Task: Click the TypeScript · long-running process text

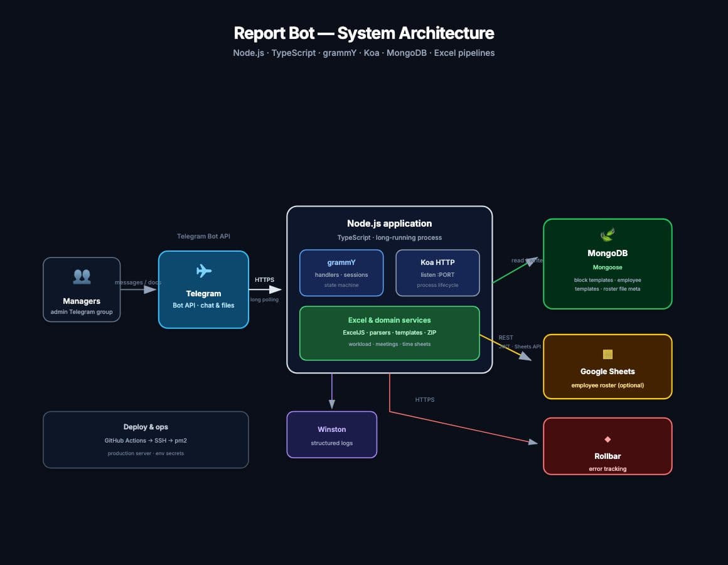Action: coord(390,238)
